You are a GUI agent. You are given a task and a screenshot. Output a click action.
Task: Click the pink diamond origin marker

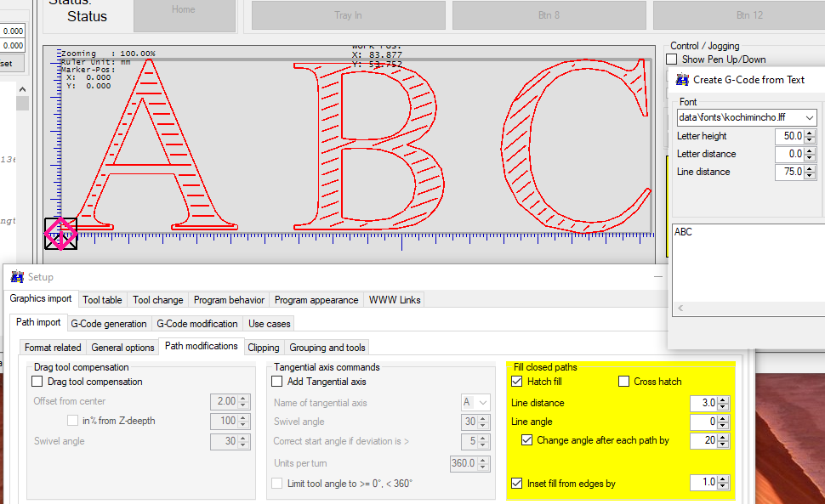tap(60, 234)
